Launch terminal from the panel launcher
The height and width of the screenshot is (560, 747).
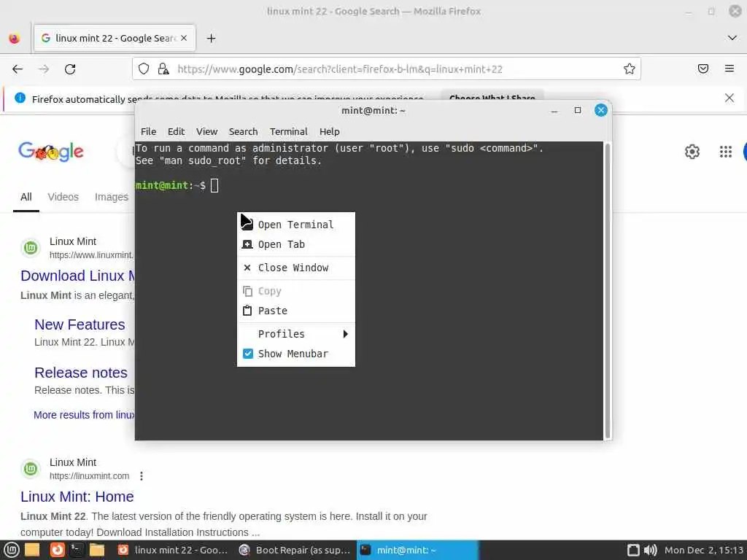coord(77,550)
